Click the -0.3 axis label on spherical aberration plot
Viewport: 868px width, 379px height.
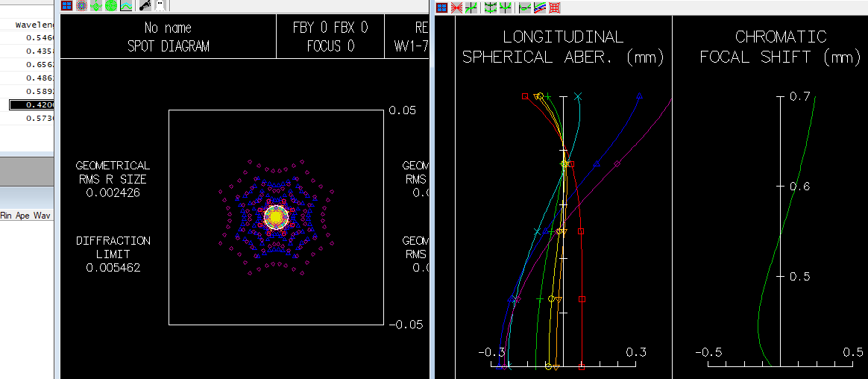tap(491, 352)
